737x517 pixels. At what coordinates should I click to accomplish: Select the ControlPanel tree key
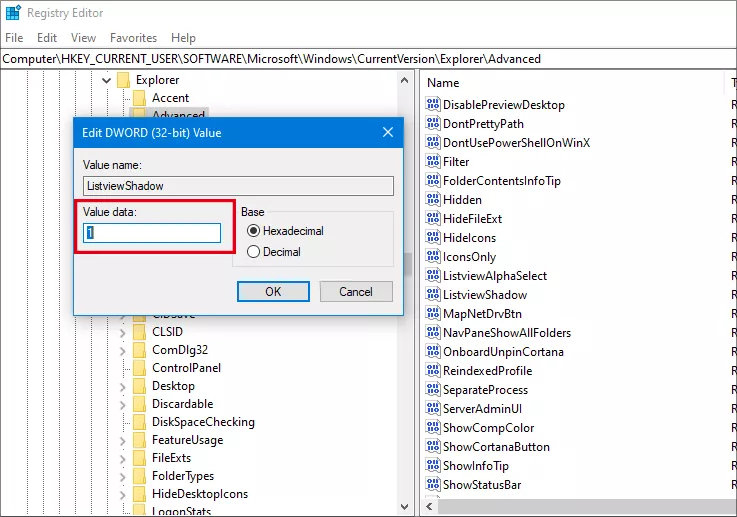(x=186, y=368)
